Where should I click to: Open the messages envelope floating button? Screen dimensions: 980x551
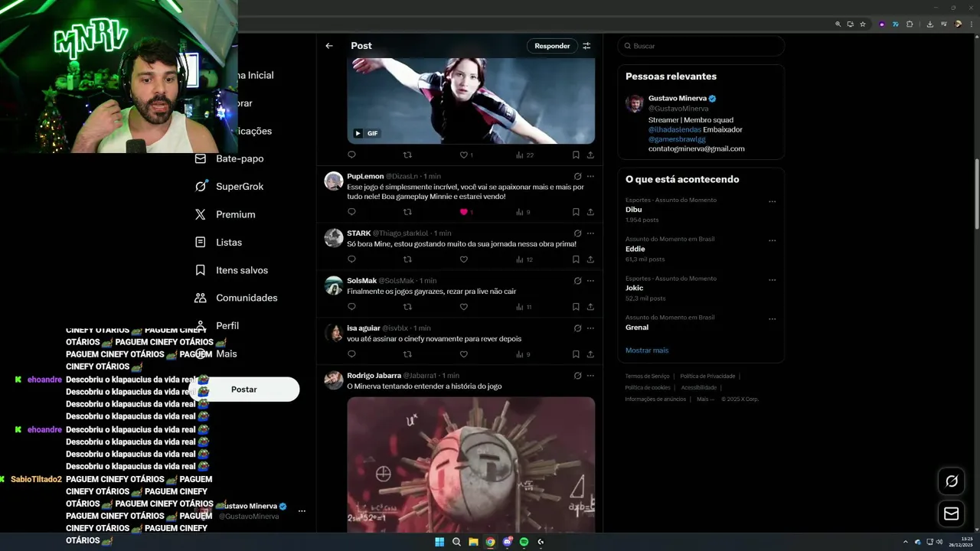click(952, 514)
